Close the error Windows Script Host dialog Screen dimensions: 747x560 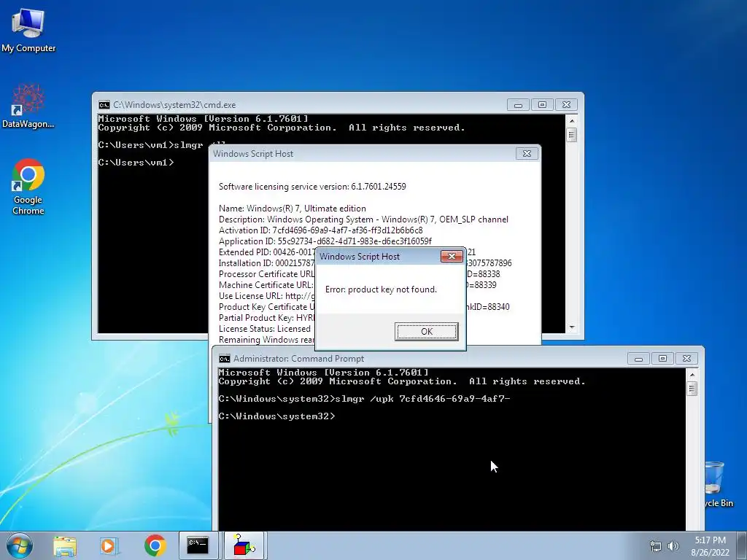coord(452,256)
